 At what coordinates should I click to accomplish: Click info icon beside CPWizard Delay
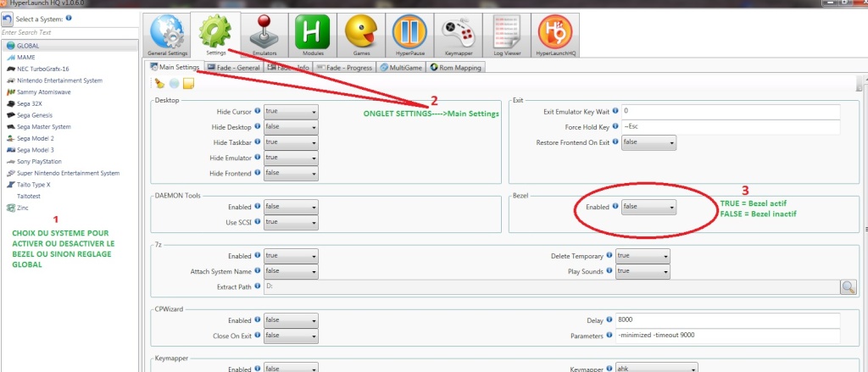609,320
